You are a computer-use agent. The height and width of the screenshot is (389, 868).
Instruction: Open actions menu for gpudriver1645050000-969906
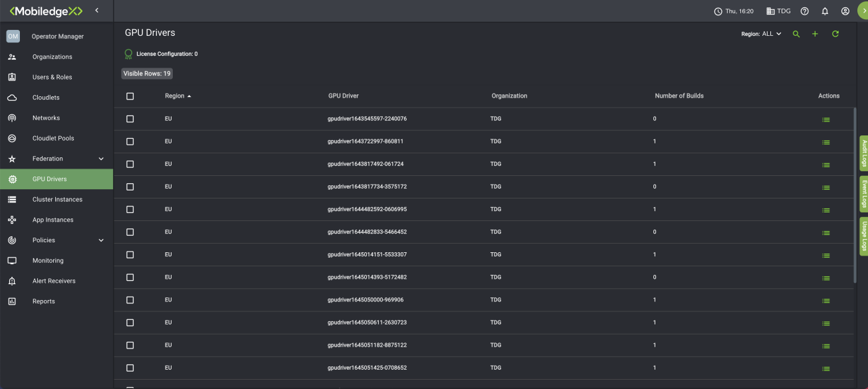pos(825,301)
